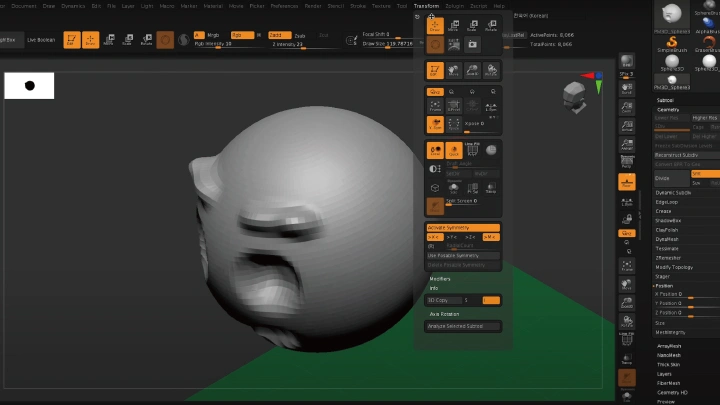
Task: Click Use Posable Symmetry
Action: click(x=463, y=256)
